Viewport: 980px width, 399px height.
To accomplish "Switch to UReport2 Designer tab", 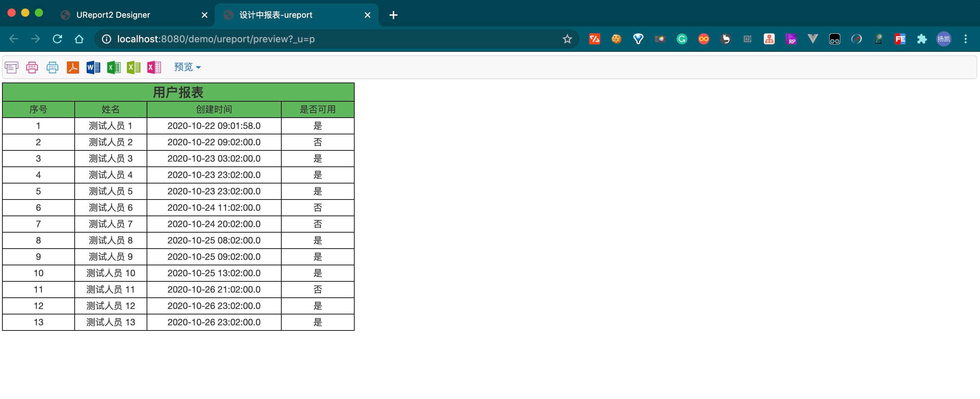I will (113, 15).
